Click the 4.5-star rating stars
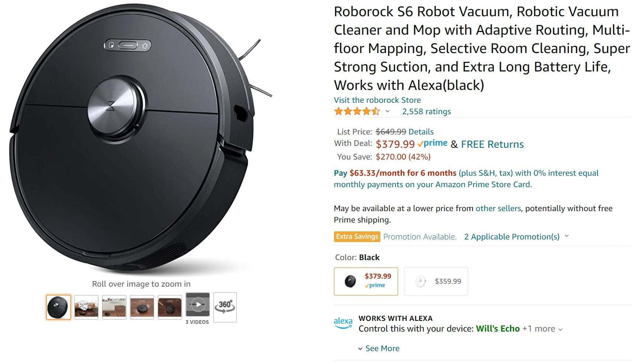The image size is (641, 364). 357,111
